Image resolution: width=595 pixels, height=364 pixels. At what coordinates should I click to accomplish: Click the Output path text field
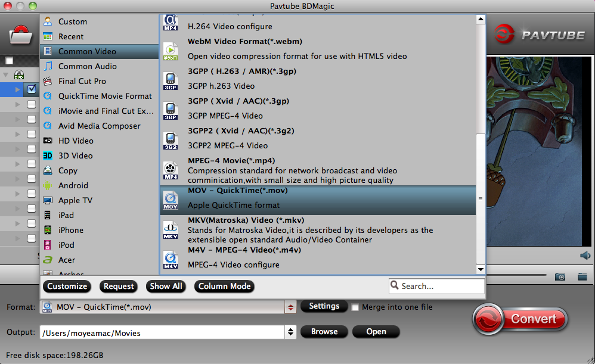(x=162, y=332)
